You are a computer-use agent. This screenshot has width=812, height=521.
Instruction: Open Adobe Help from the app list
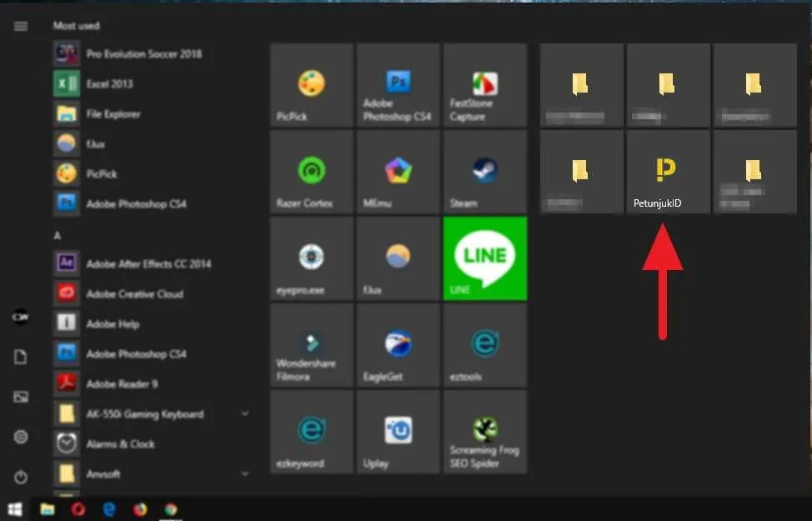click(150, 324)
